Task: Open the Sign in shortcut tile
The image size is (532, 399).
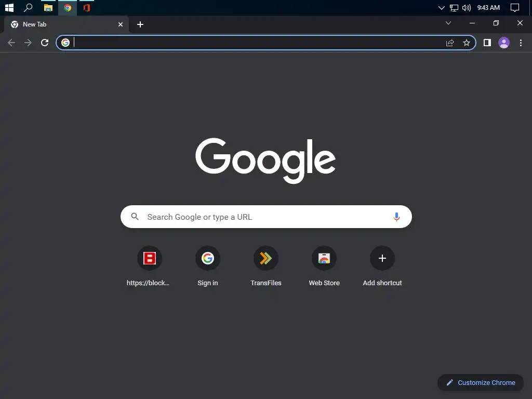Action: [208, 266]
